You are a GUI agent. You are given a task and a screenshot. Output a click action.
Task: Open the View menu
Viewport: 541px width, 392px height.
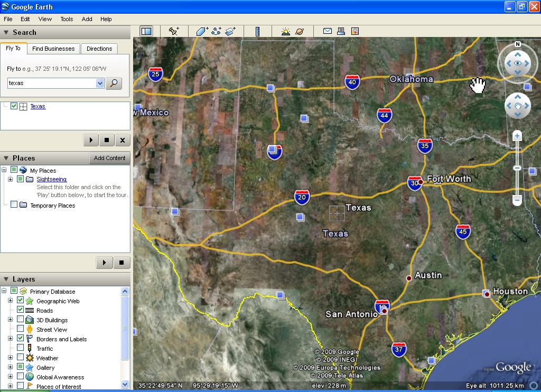[x=45, y=19]
